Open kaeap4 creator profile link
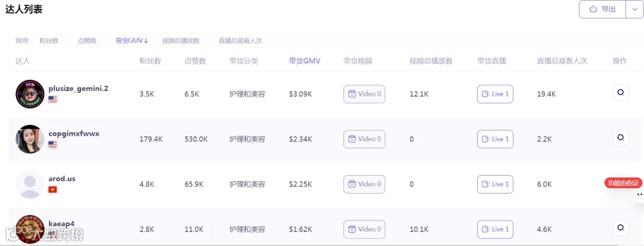Screen dimensions: 644x246 pos(61,224)
